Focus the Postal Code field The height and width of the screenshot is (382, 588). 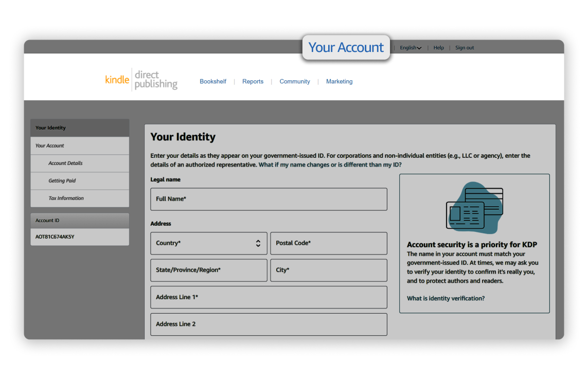(328, 243)
